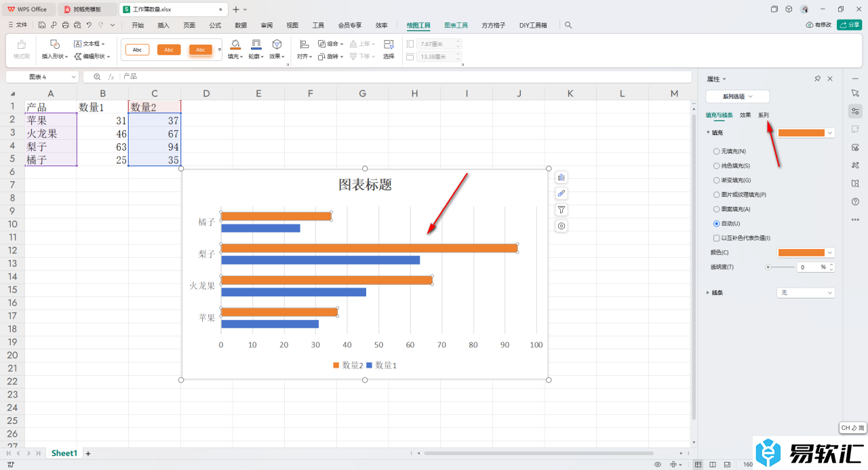Apply the white outlined Abc shape style
This screenshot has width=868, height=470.
coord(137,50)
